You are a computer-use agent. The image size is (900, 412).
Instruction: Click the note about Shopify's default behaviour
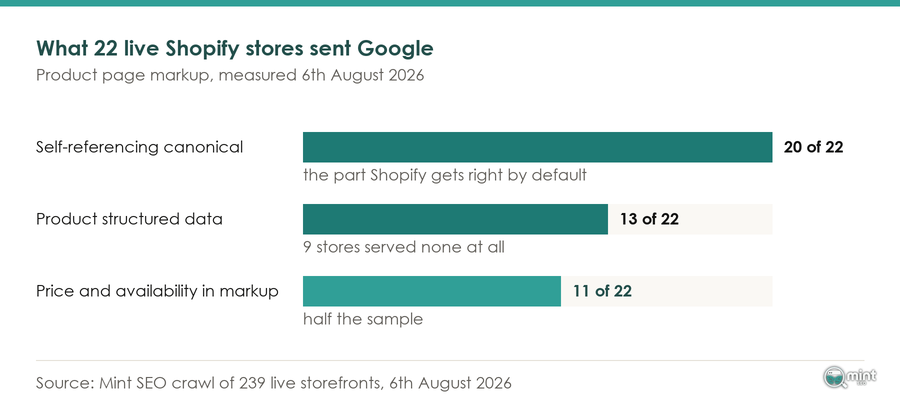tap(445, 175)
